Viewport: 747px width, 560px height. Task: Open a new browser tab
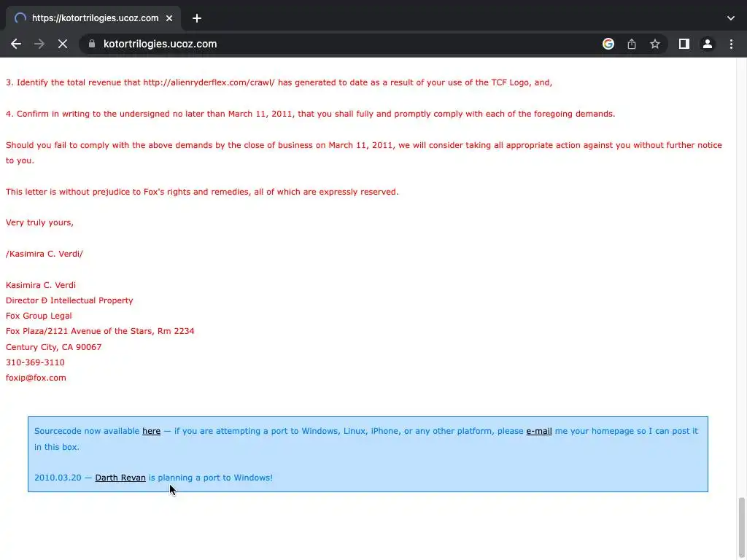point(197,18)
